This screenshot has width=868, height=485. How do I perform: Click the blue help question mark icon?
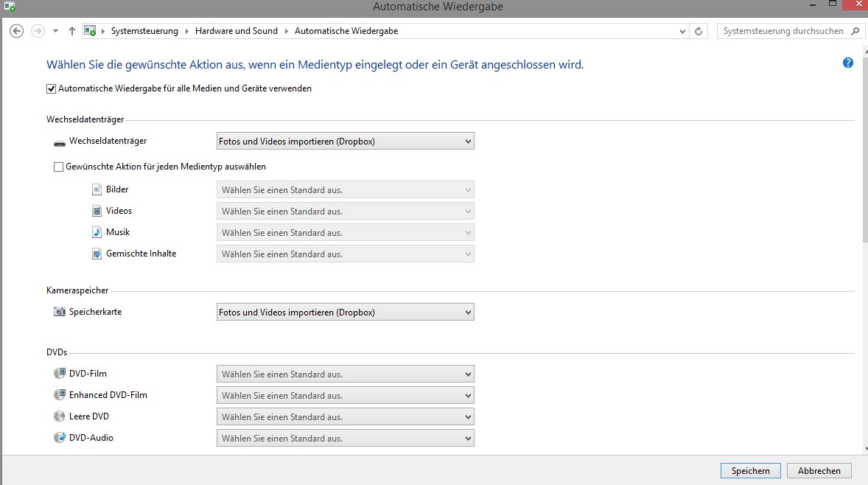click(848, 63)
